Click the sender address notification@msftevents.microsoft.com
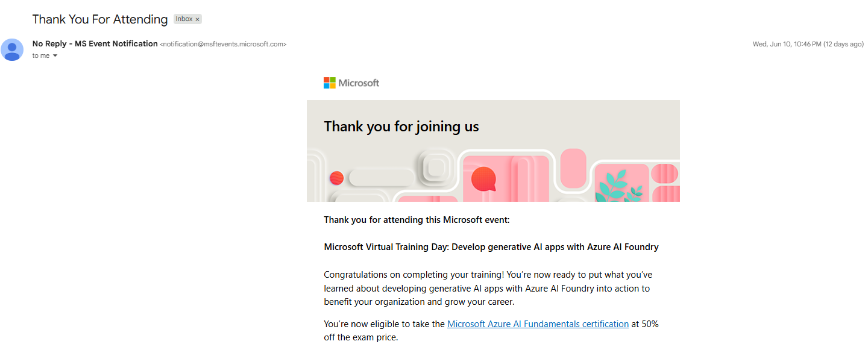Screen dimensions: 868x350 (x=223, y=44)
